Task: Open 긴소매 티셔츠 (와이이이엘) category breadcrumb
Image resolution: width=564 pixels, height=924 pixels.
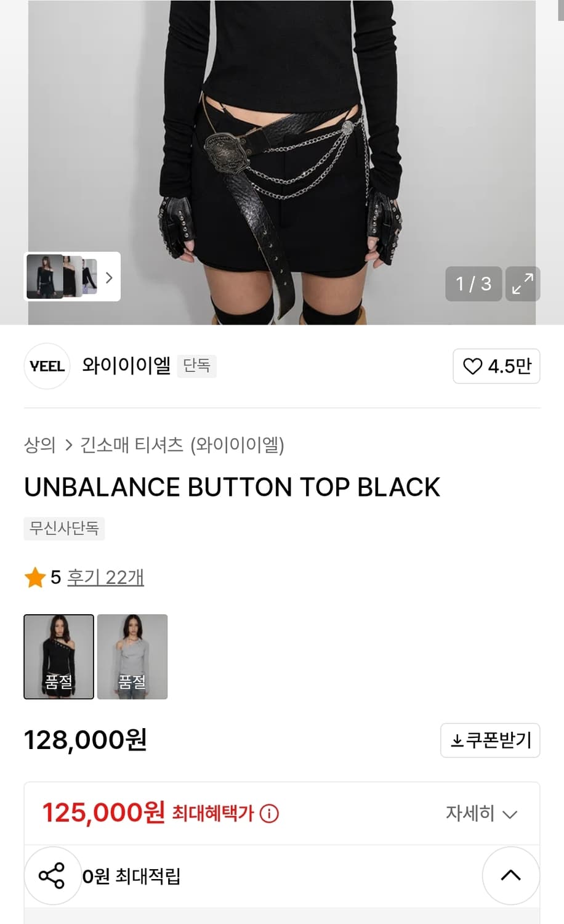Action: click(x=182, y=445)
